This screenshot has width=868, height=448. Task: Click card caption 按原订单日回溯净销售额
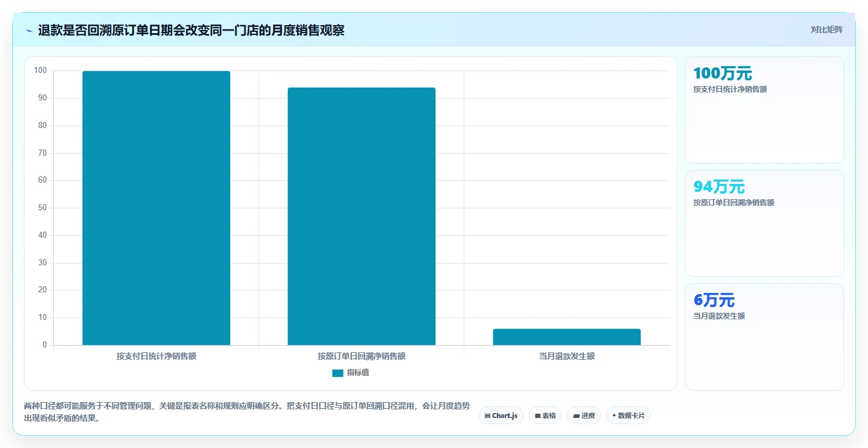pyautogui.click(x=734, y=203)
